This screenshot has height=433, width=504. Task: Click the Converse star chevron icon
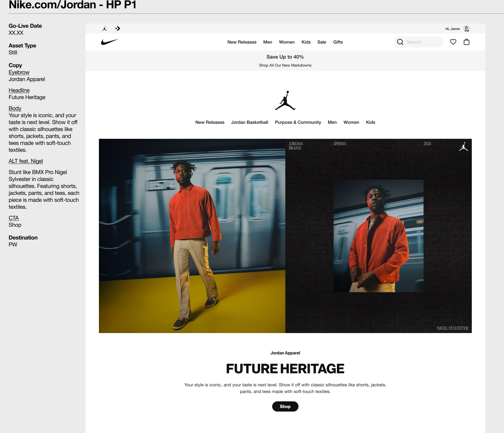coord(118,29)
